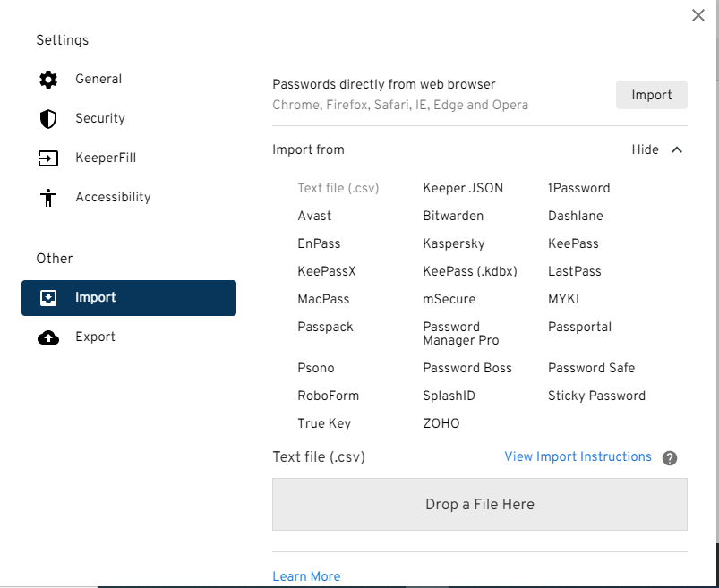Select LastPass as import source
Image resolution: width=719 pixels, height=588 pixels.
click(x=574, y=271)
